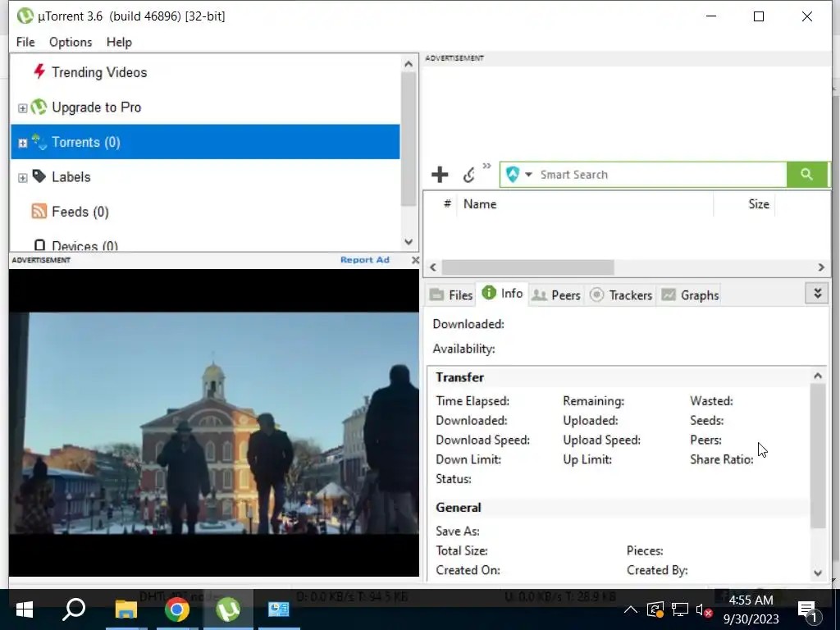The image size is (840, 630).
Task: Select Feeds (0) in sidebar
Action: (x=80, y=212)
